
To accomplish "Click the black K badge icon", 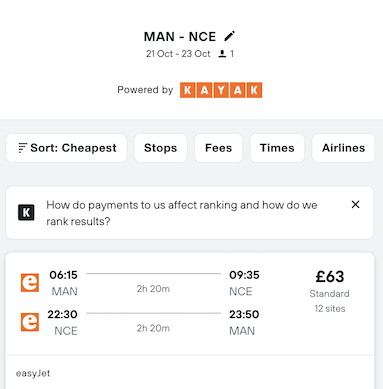I will (x=26, y=213).
